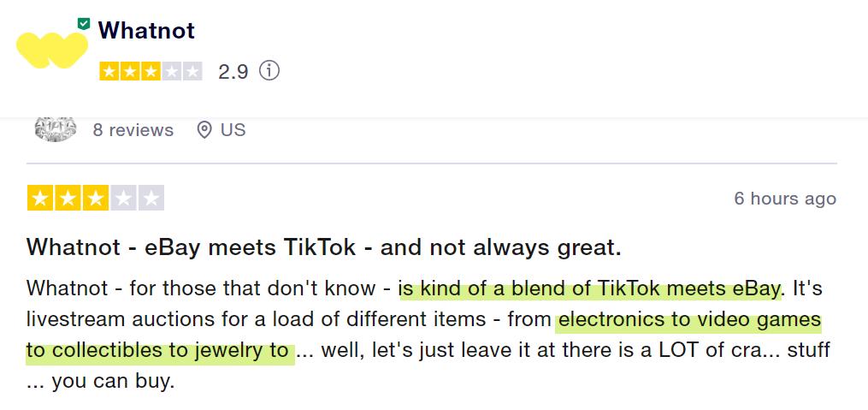Click the fourth gray star in the header rating

click(172, 71)
